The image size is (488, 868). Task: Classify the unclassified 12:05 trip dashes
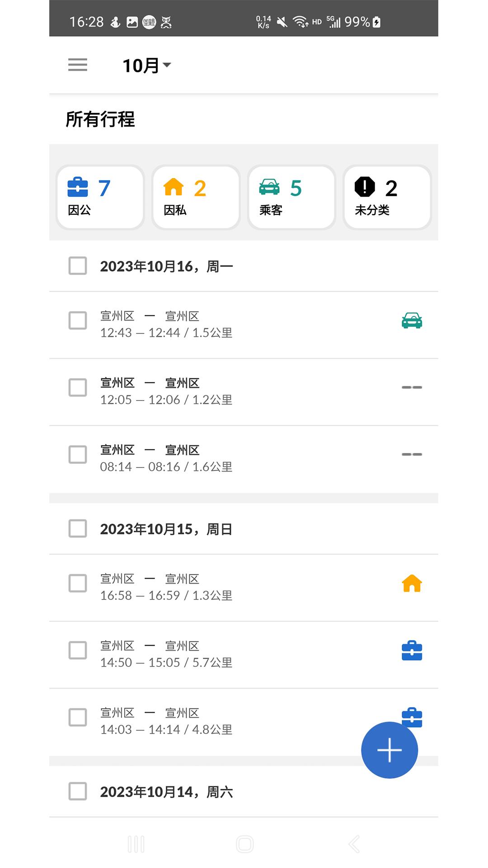point(412,387)
